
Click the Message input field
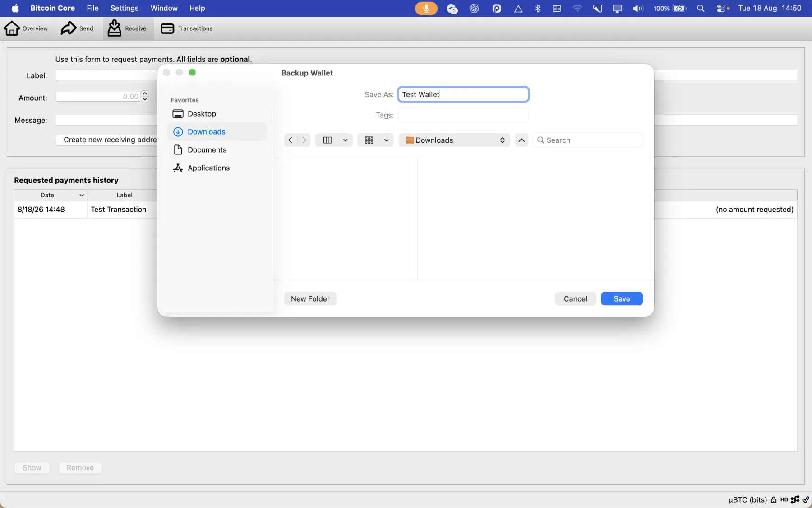point(106,120)
